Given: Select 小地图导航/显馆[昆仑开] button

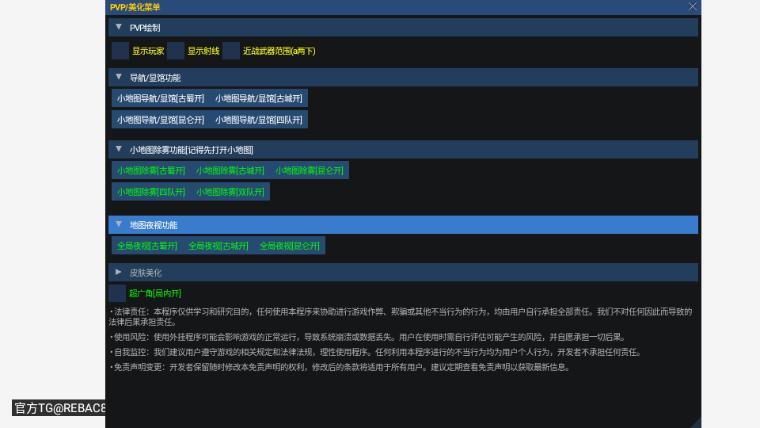Looking at the screenshot, I should 160,120.
